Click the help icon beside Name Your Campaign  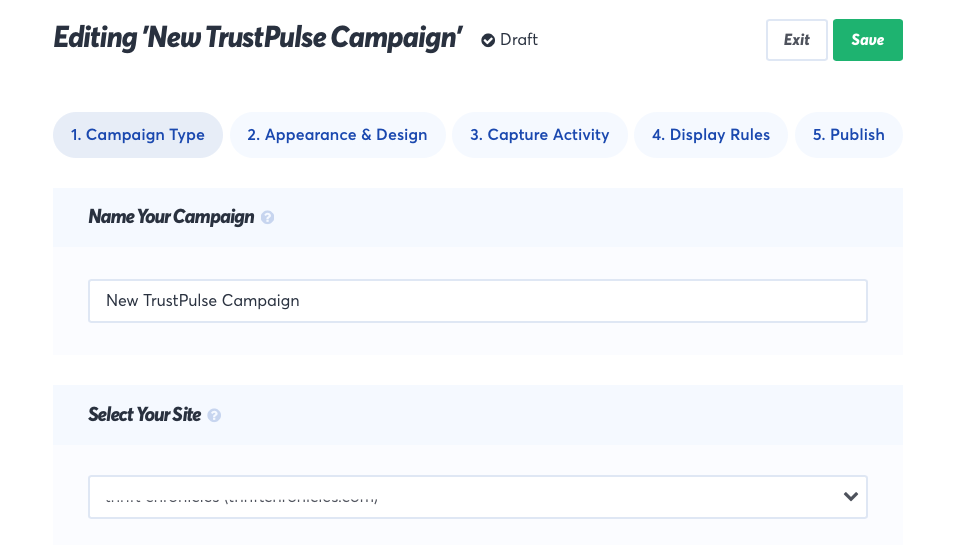[x=267, y=217]
